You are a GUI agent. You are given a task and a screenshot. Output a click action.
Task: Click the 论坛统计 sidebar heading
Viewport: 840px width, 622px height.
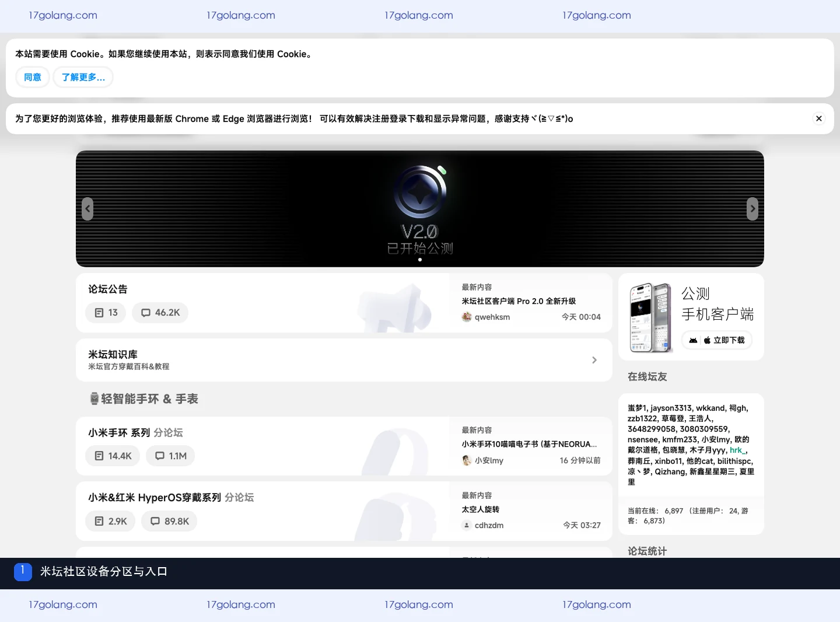647,551
